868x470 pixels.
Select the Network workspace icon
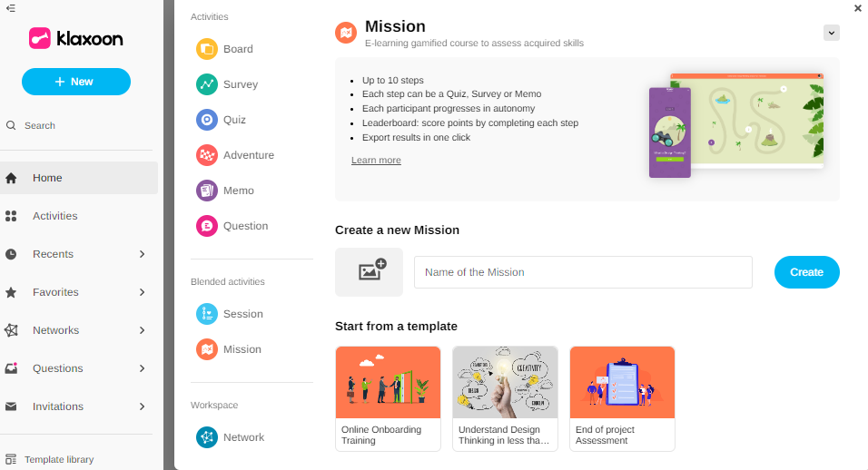pyautogui.click(x=207, y=437)
